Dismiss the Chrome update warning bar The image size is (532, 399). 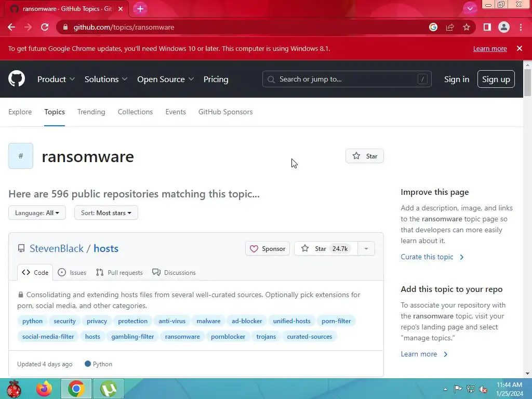520,48
